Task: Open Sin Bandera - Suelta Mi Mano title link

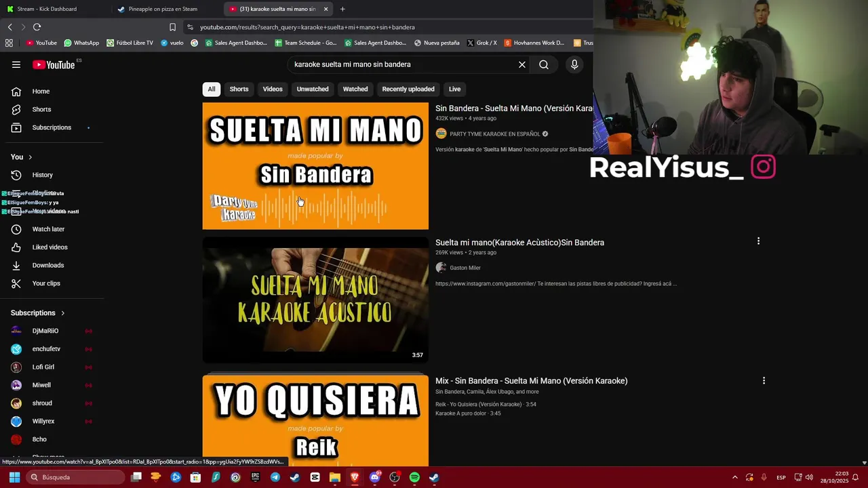Action: coord(514,108)
